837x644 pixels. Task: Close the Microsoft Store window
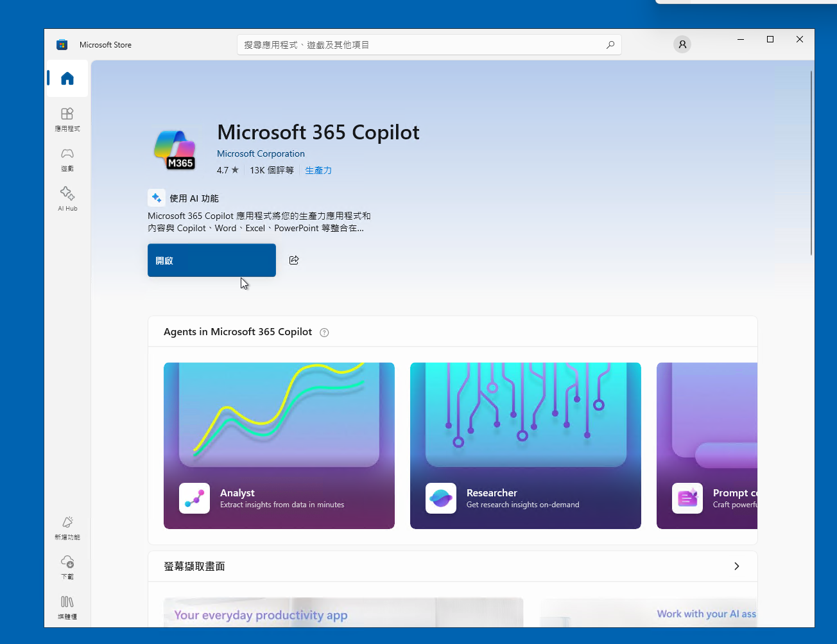(x=800, y=39)
